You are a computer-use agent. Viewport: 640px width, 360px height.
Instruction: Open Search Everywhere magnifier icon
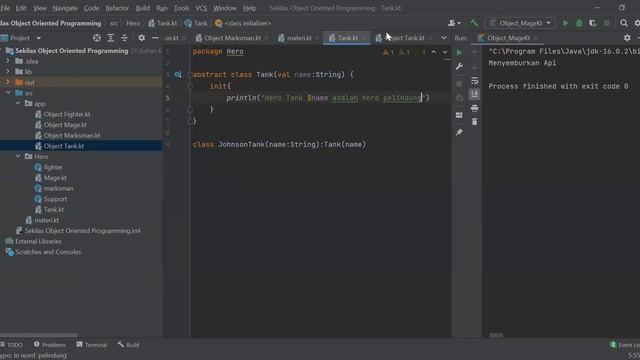click(624, 23)
